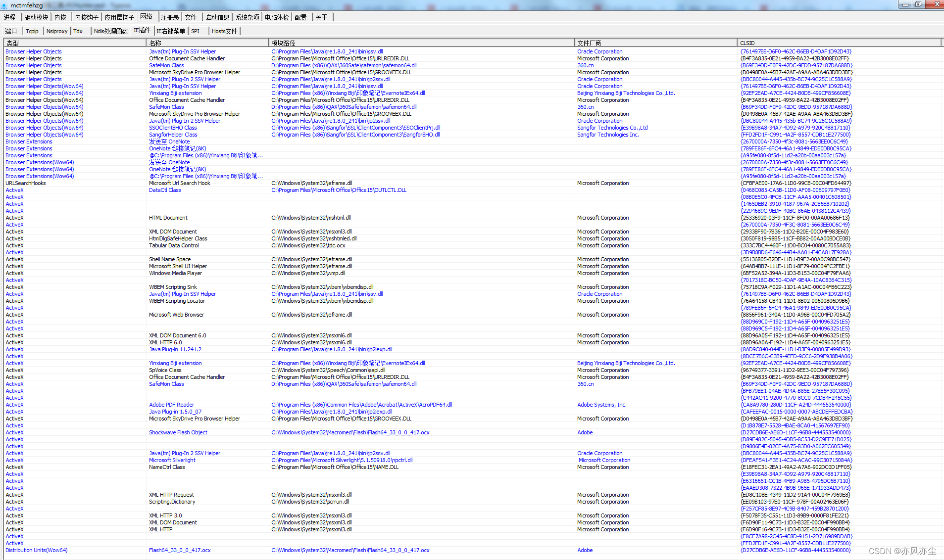Switch to the Hosts文件 sub-tab
The height and width of the screenshot is (560, 944).
[225, 31]
